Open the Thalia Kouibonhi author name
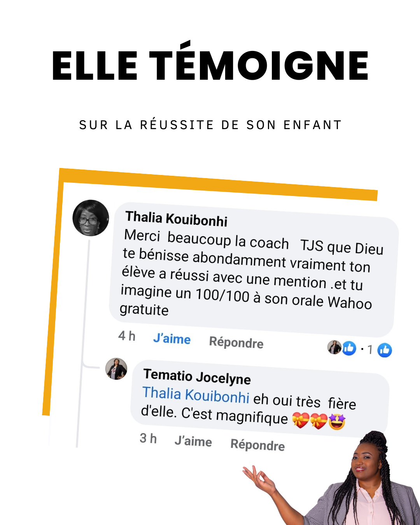Image resolution: width=420 pixels, height=525 pixels. click(177, 219)
